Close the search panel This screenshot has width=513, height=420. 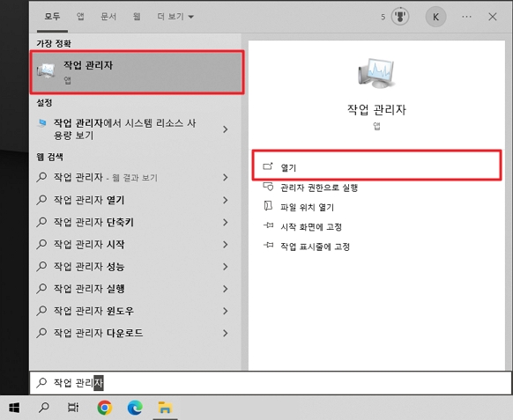(x=493, y=17)
